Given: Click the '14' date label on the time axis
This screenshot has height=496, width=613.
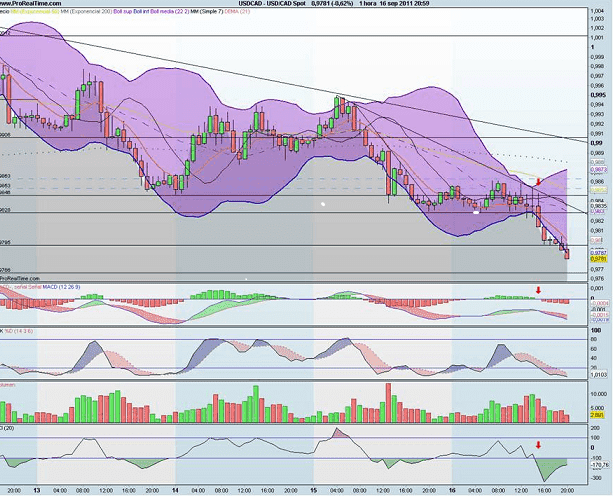Looking at the screenshot, I should [176, 490].
